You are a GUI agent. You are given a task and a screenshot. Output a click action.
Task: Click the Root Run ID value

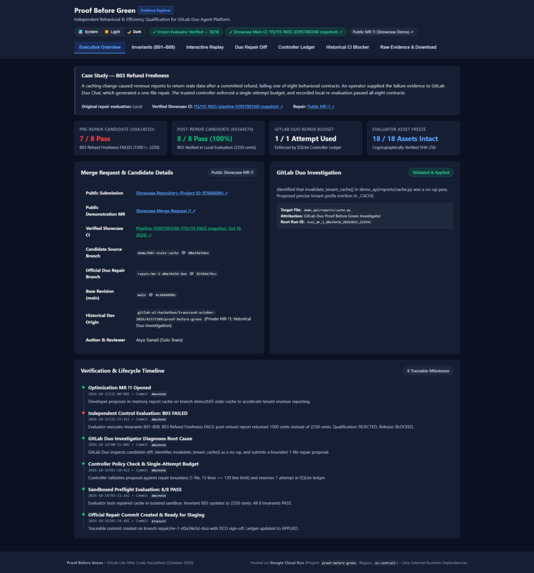click(339, 222)
